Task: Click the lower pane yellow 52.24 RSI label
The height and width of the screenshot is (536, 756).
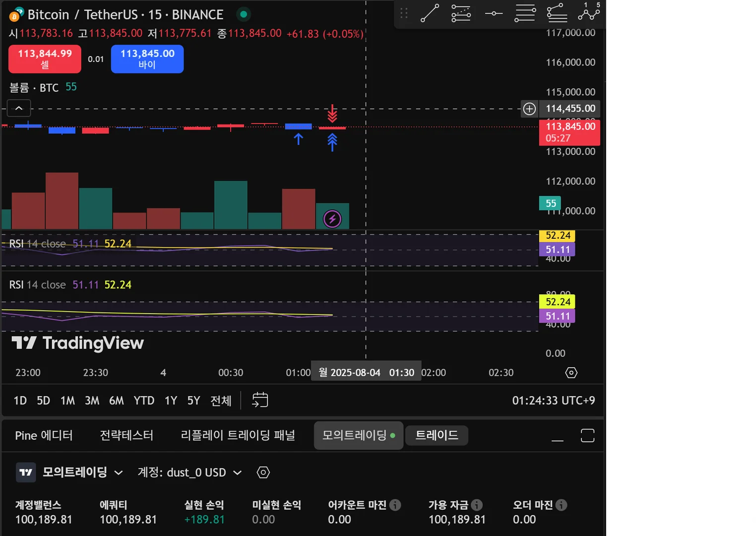Action: pyautogui.click(x=557, y=302)
